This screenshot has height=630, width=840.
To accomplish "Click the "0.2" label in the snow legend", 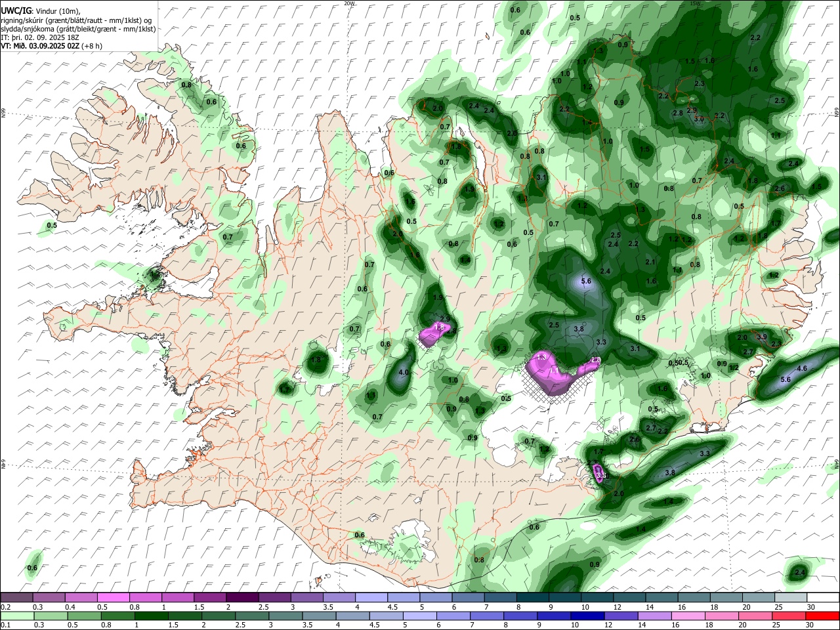I will 5,606.
